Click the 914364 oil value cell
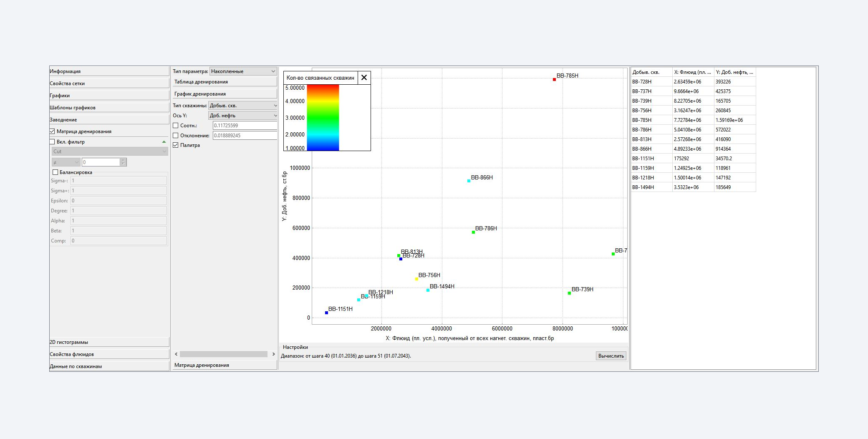868x439 pixels. pyautogui.click(x=735, y=149)
